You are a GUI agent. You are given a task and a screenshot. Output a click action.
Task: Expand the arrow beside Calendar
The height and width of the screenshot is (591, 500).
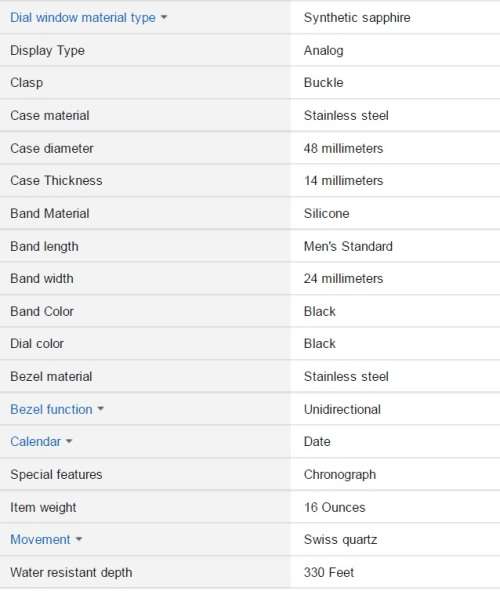coord(69,441)
